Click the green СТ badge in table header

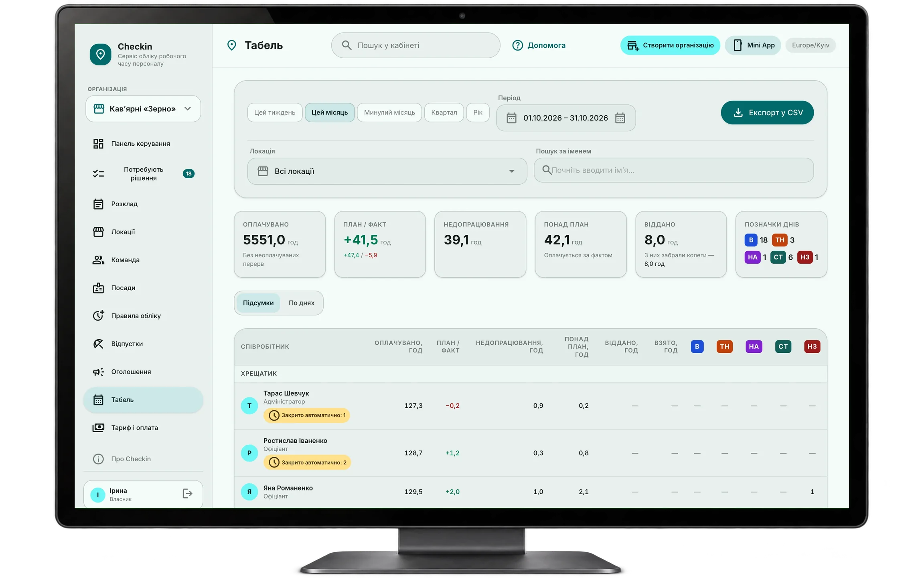click(783, 346)
